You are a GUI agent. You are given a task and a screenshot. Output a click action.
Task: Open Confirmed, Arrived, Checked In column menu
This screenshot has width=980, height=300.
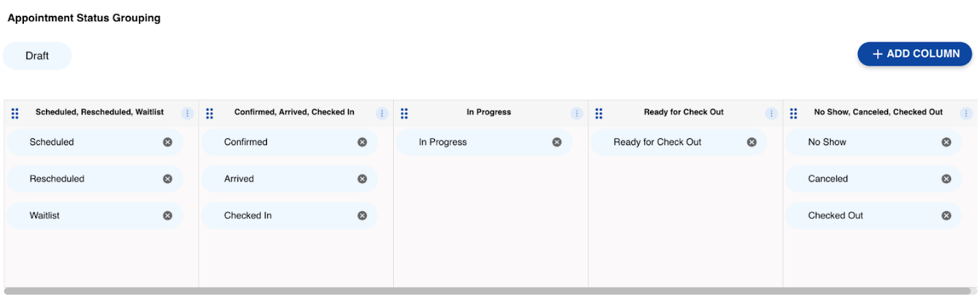382,114
